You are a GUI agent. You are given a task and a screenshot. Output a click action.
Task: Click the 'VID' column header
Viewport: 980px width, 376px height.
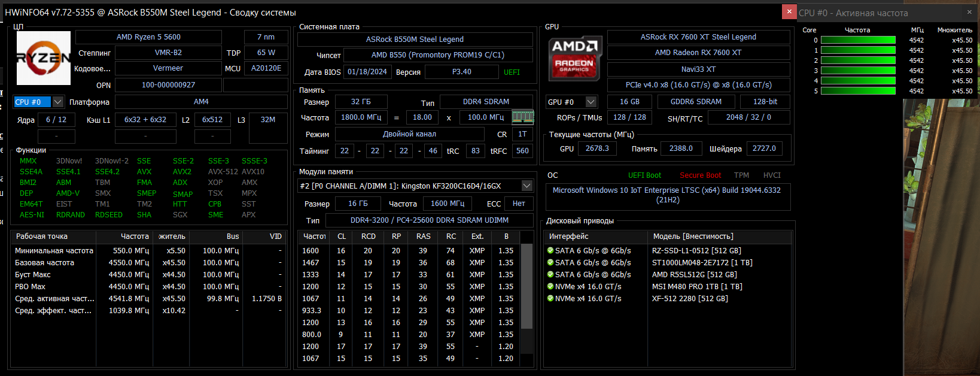(264, 236)
